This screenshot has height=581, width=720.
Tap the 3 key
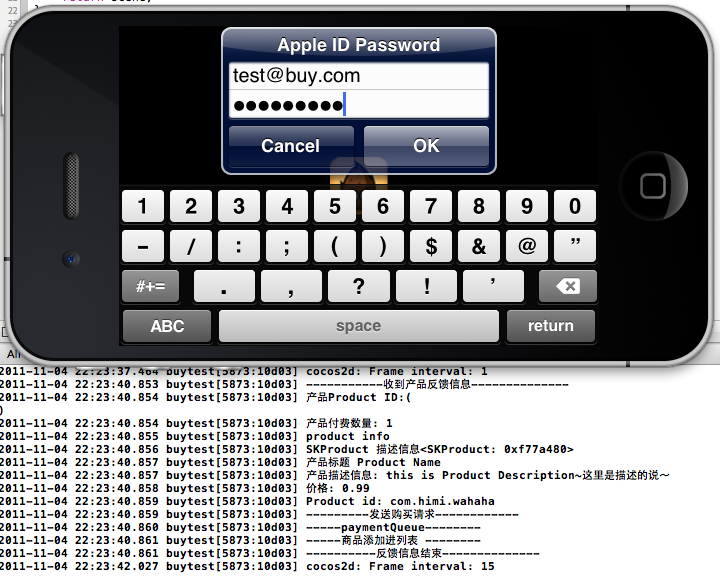(x=239, y=206)
